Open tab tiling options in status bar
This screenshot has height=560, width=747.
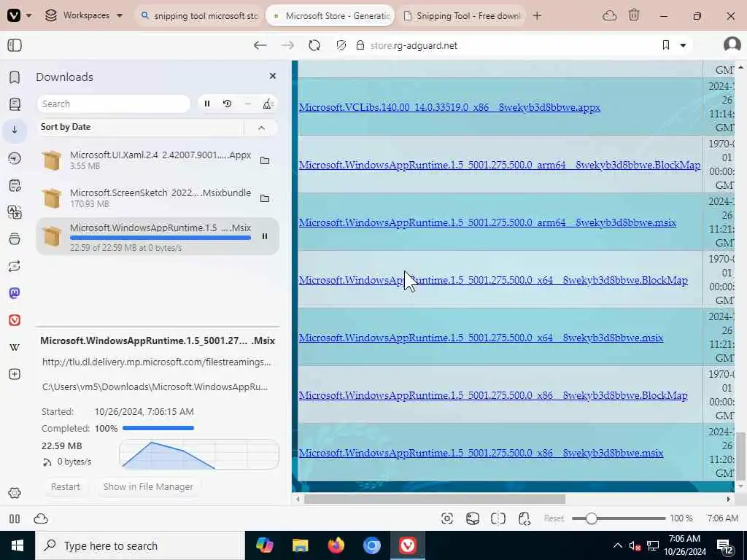[x=498, y=518]
